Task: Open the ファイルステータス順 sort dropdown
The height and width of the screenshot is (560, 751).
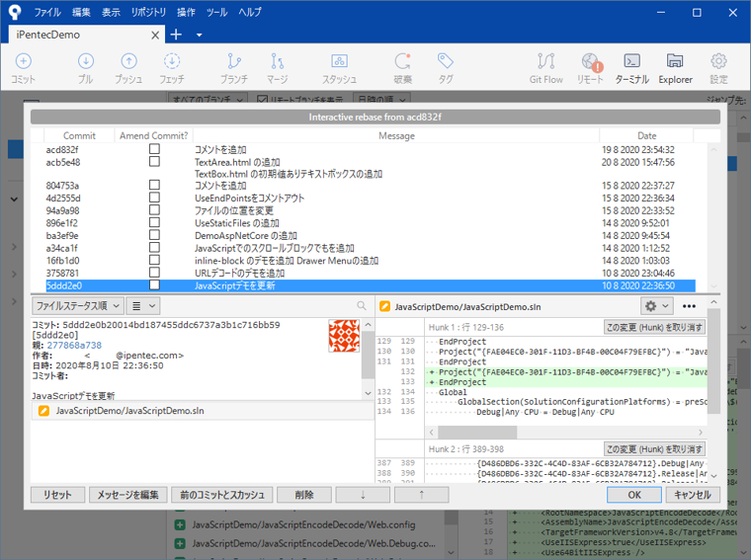Action: pos(78,306)
